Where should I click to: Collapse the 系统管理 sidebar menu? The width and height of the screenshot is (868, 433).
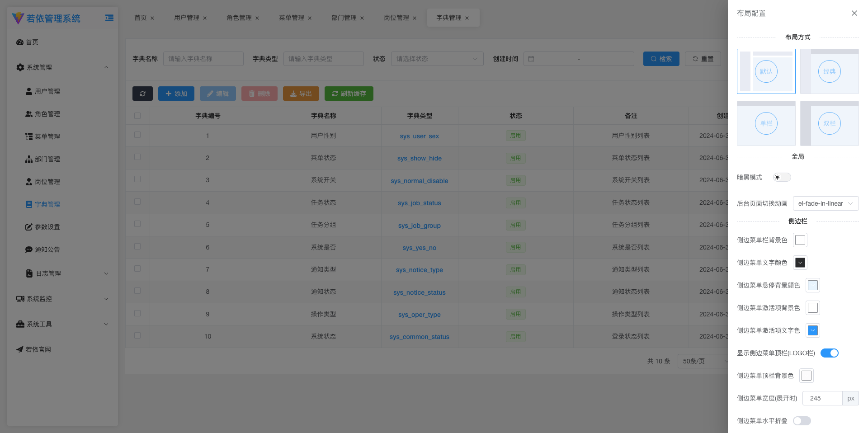62,67
